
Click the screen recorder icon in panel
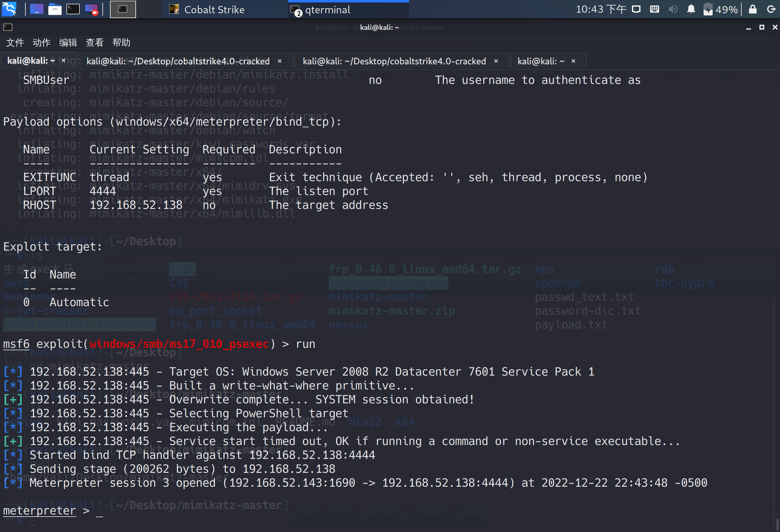[x=91, y=9]
